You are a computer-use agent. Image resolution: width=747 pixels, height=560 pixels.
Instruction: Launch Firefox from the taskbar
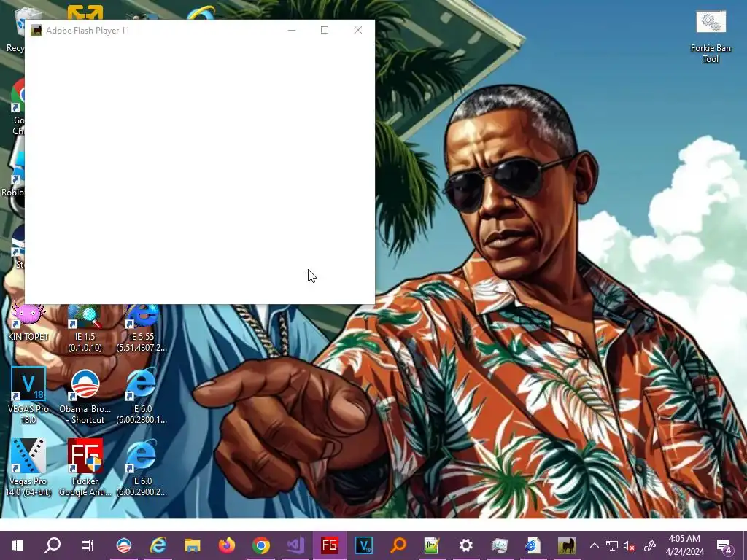pyautogui.click(x=227, y=545)
